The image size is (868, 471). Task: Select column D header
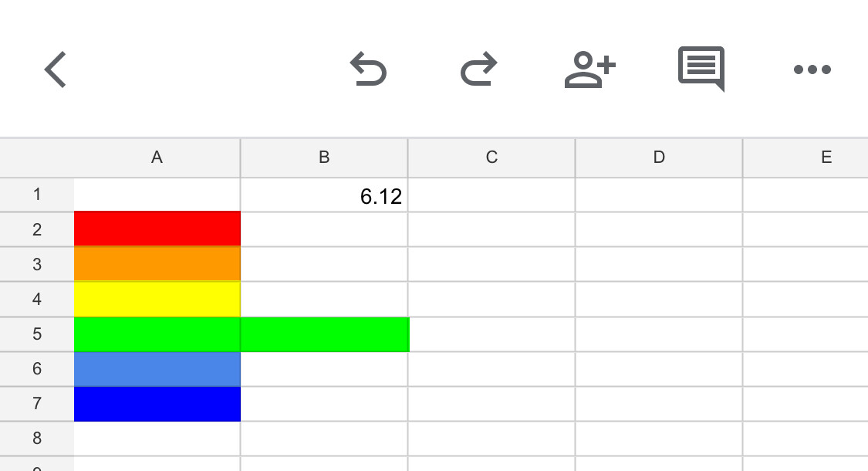(x=659, y=158)
